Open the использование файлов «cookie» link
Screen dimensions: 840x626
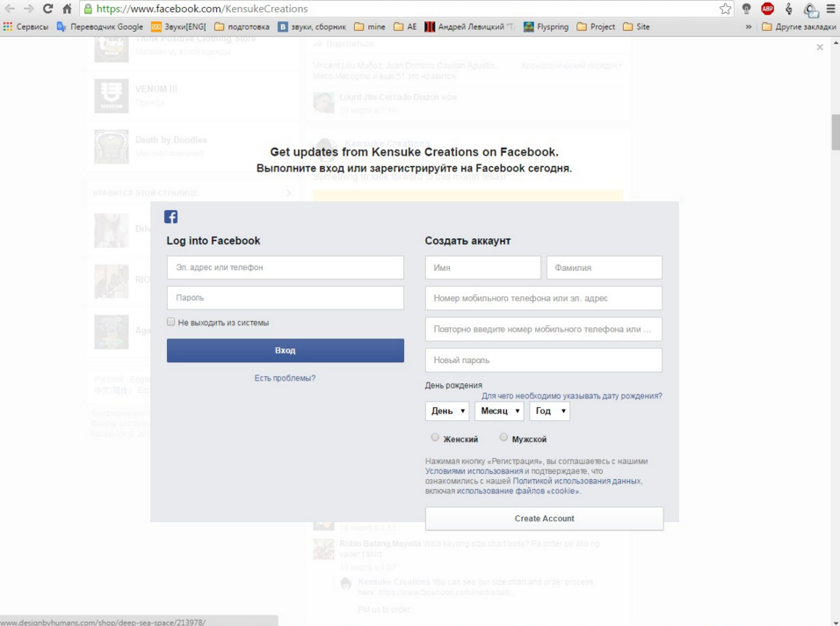(518, 491)
